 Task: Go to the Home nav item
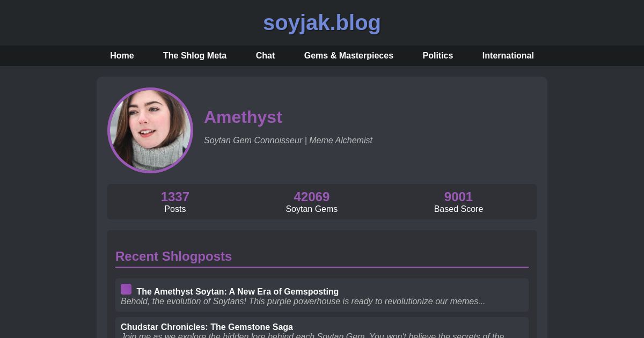[x=122, y=56]
